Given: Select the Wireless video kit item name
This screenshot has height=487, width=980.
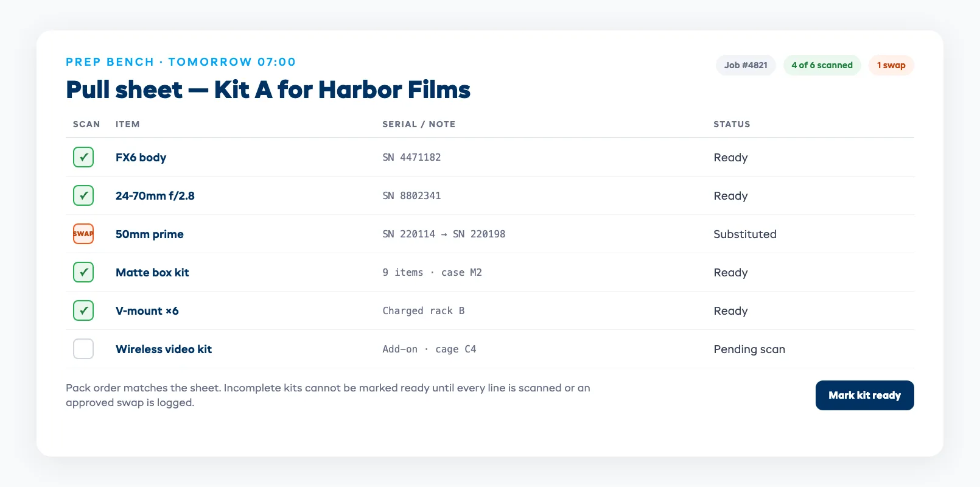Looking at the screenshot, I should point(164,349).
